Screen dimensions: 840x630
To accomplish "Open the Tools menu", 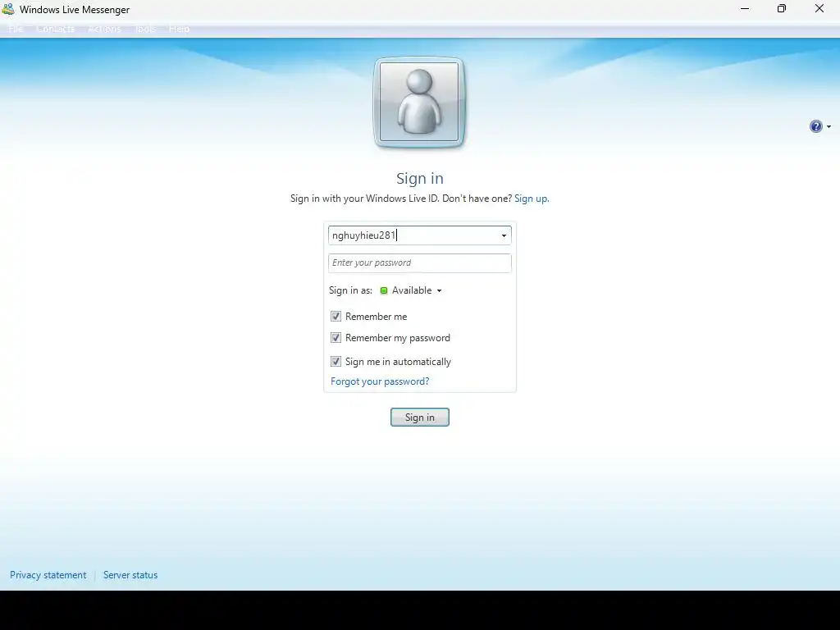I will (144, 29).
